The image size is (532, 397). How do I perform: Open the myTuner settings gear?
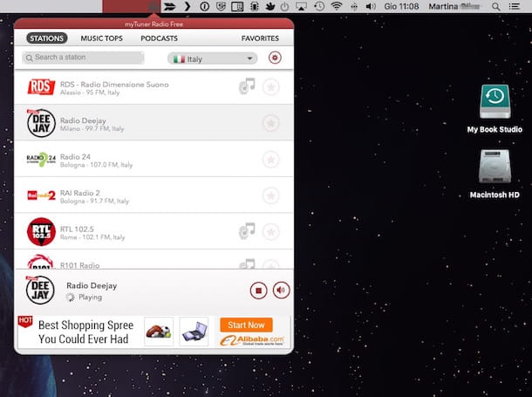click(x=275, y=58)
